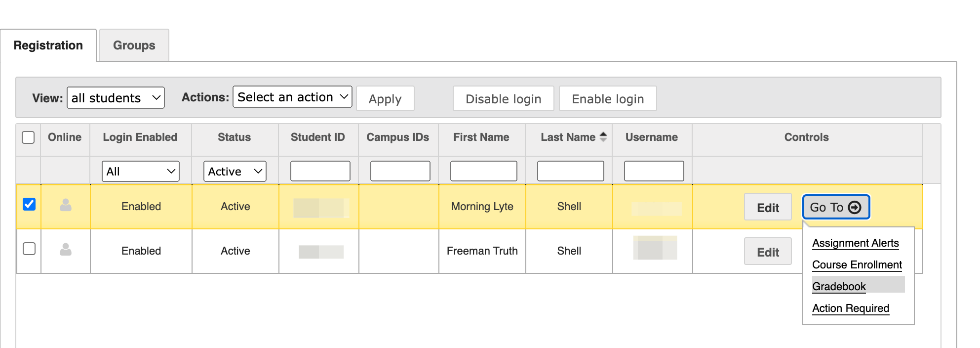Click the Last Name sort arrows icon

click(603, 137)
